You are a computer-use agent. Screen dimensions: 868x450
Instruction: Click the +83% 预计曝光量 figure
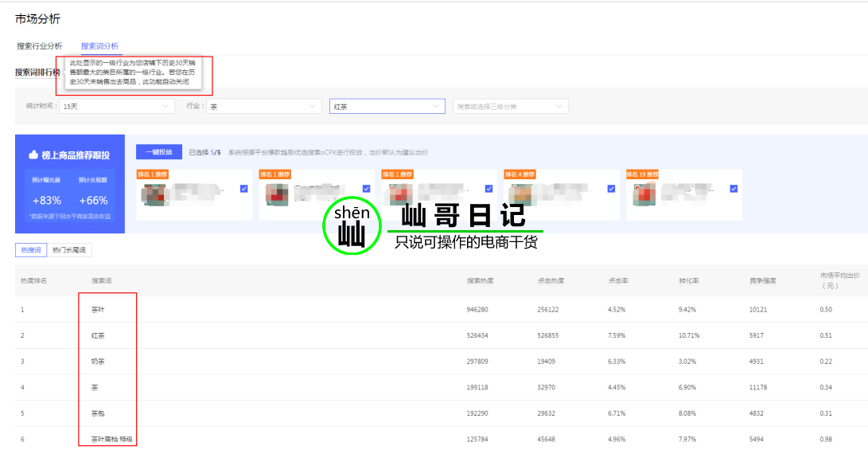click(46, 200)
